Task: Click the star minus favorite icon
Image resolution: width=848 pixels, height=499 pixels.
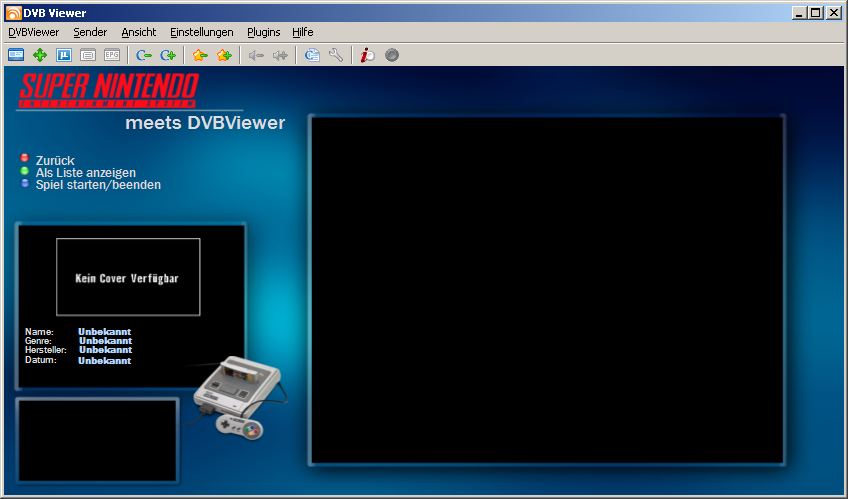Action: pos(200,55)
